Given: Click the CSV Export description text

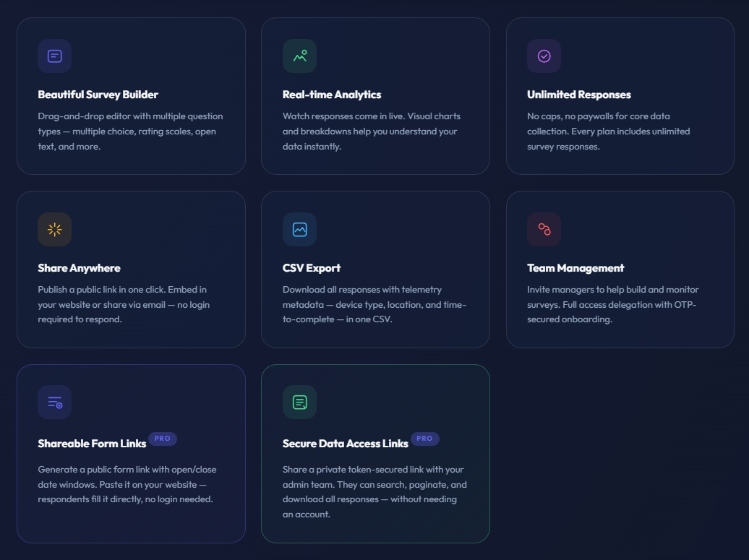Looking at the screenshot, I should click(x=374, y=304).
